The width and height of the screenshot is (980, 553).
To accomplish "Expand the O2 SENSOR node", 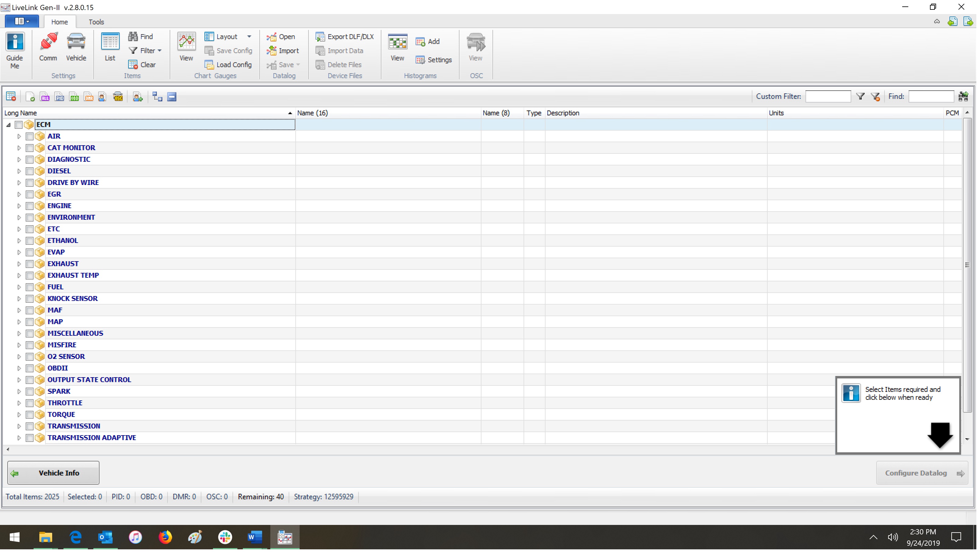I will pos(19,357).
